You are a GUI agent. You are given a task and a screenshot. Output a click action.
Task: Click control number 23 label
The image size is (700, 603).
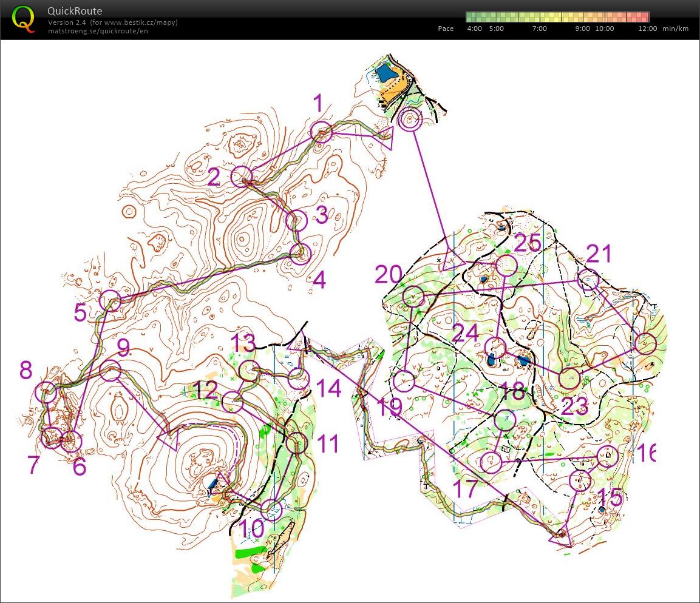(574, 406)
